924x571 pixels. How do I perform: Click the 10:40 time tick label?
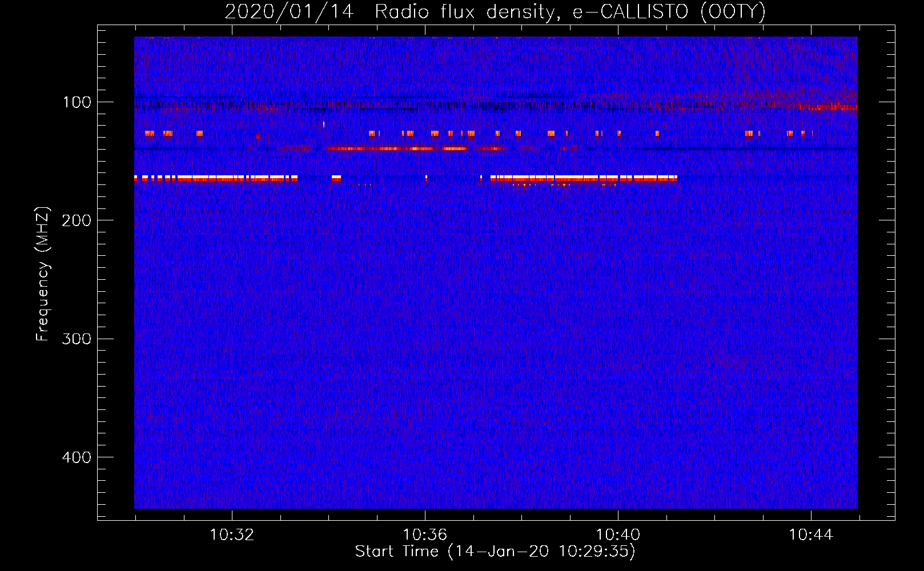tap(618, 535)
